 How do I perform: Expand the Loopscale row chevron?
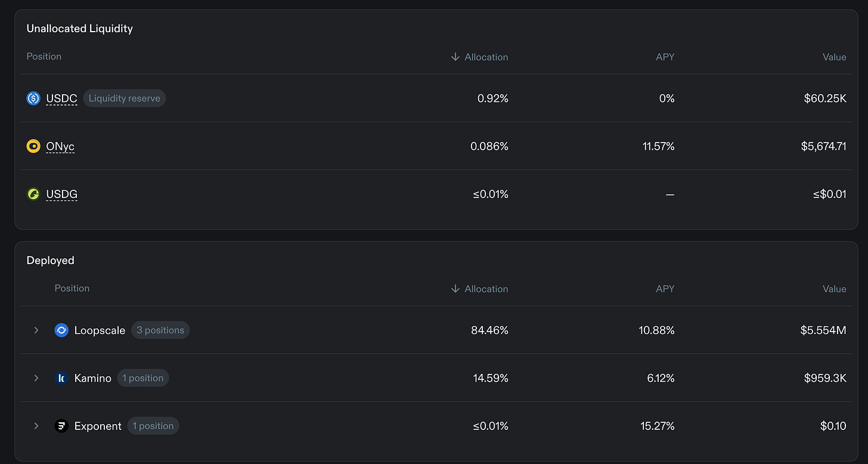tap(36, 330)
